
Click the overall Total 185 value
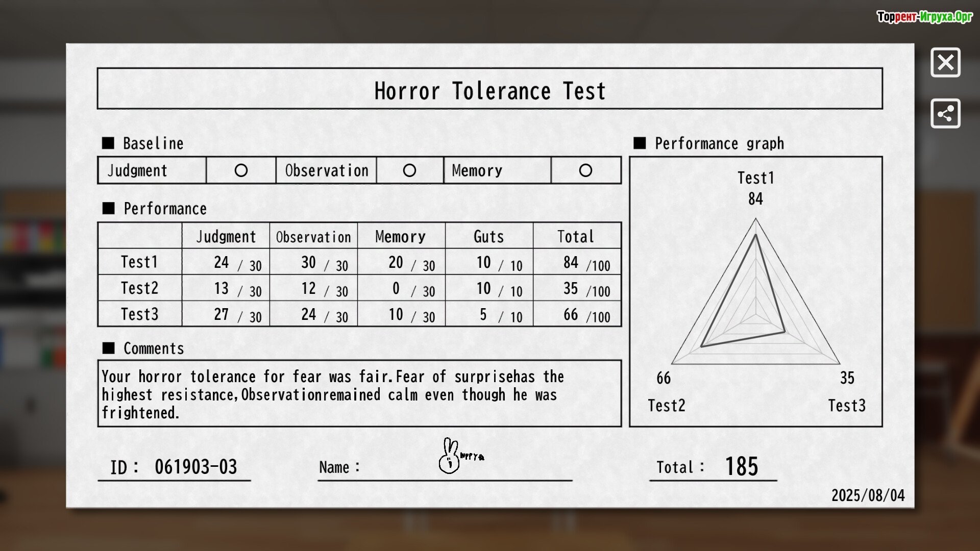click(741, 466)
